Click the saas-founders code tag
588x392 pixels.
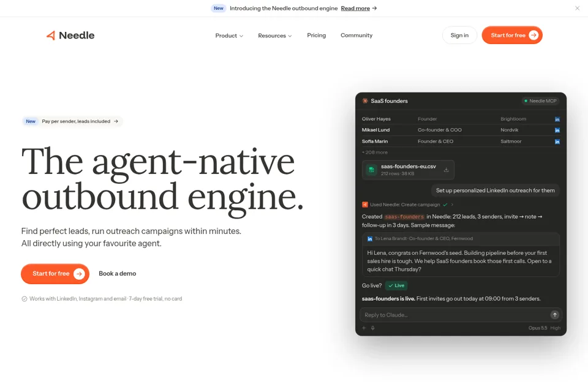point(404,217)
